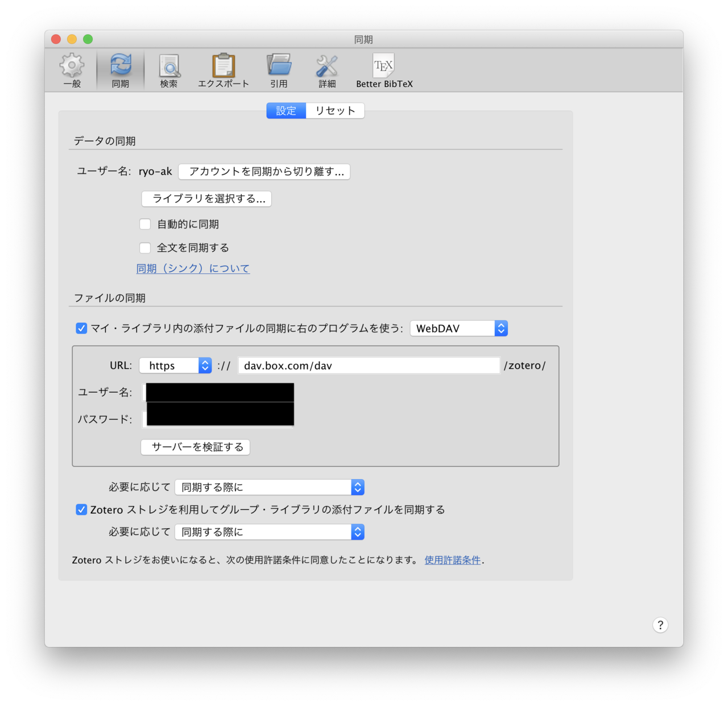Viewport: 728px width, 706px height.
Task: Open the 詳細 (Advanced) preferences pane
Action: click(x=327, y=69)
